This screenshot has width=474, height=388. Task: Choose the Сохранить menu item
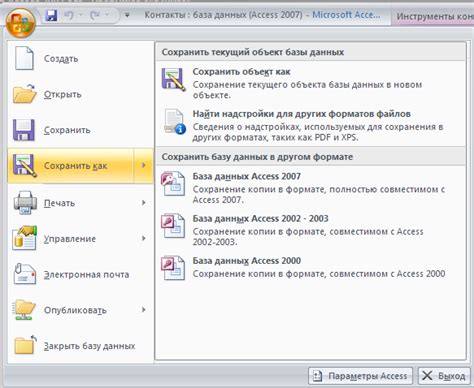click(x=81, y=130)
